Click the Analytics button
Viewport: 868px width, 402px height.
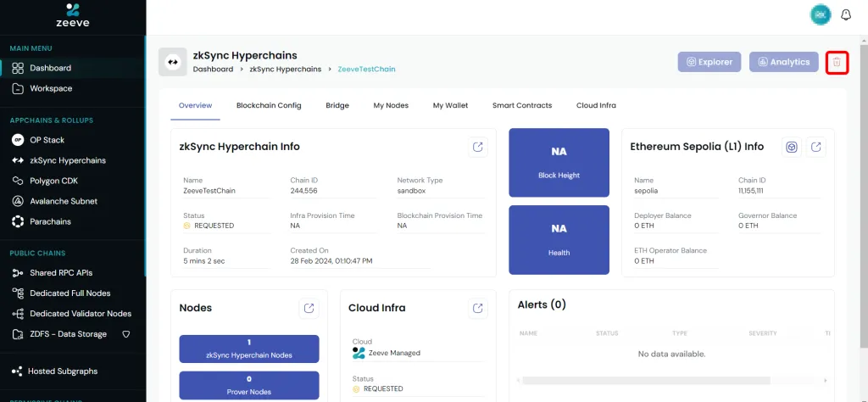tap(784, 62)
